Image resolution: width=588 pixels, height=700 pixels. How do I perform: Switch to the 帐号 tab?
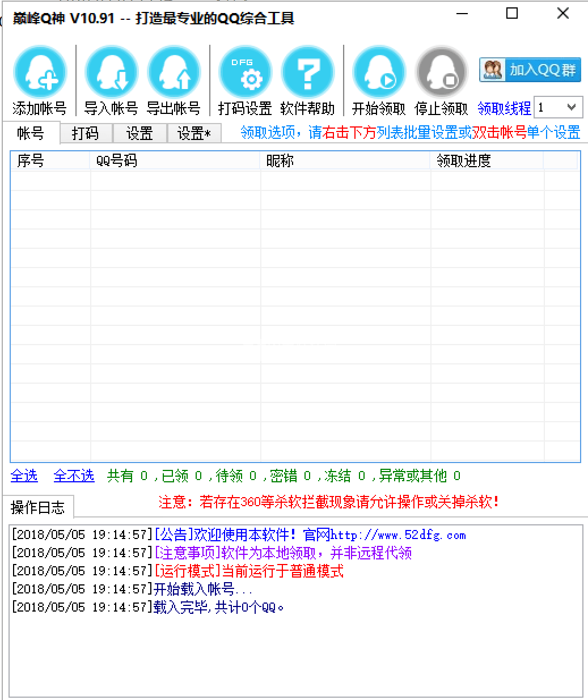31,133
